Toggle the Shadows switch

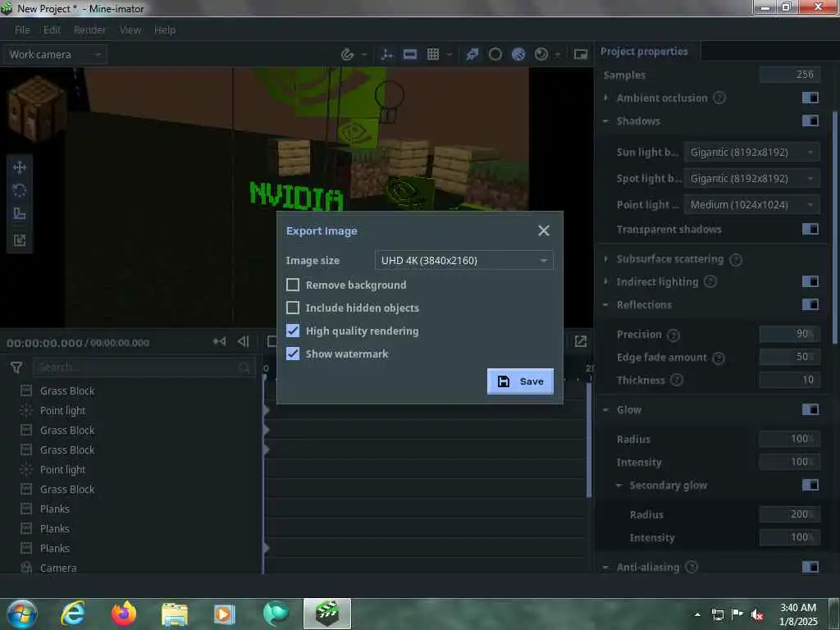click(810, 121)
